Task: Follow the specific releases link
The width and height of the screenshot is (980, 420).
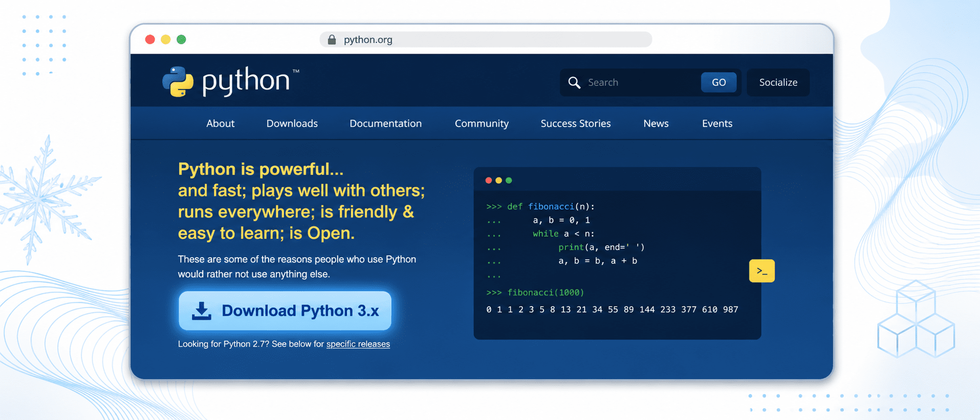Action: (358, 344)
